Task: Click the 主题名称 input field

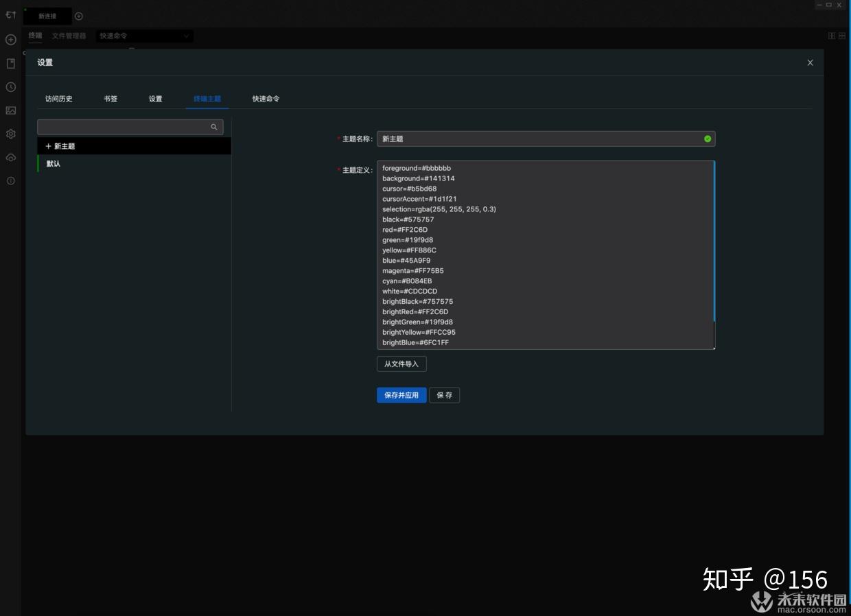Action: pos(546,139)
